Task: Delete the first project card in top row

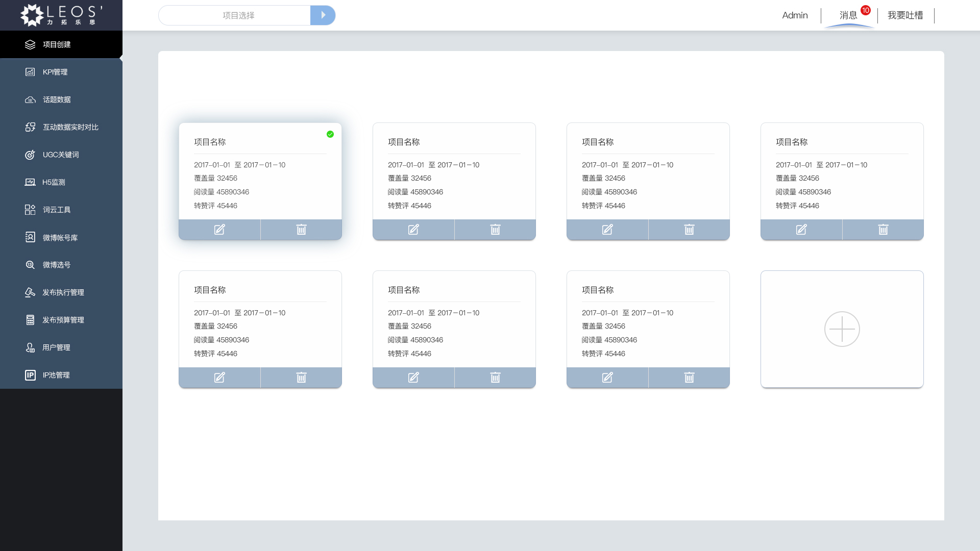Action: click(x=301, y=230)
